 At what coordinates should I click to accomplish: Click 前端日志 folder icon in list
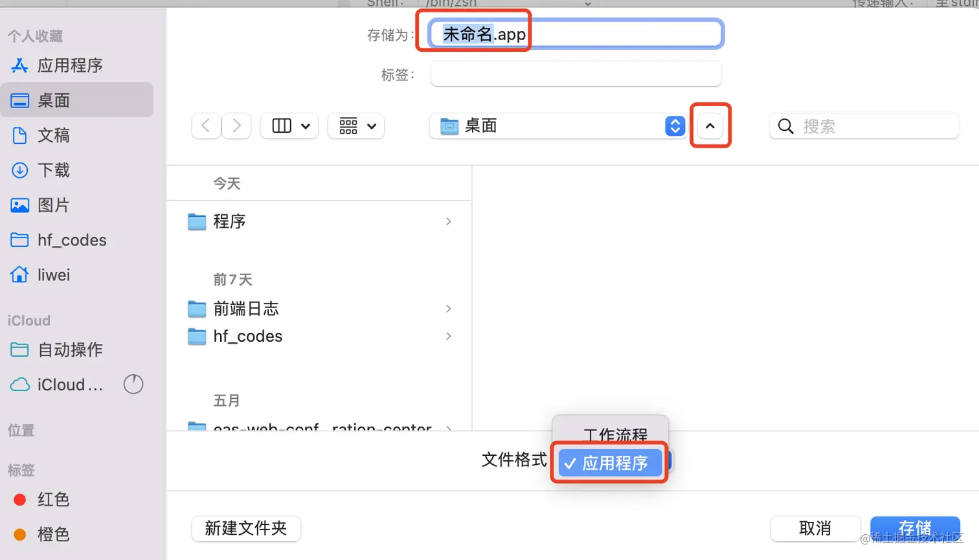tap(197, 309)
